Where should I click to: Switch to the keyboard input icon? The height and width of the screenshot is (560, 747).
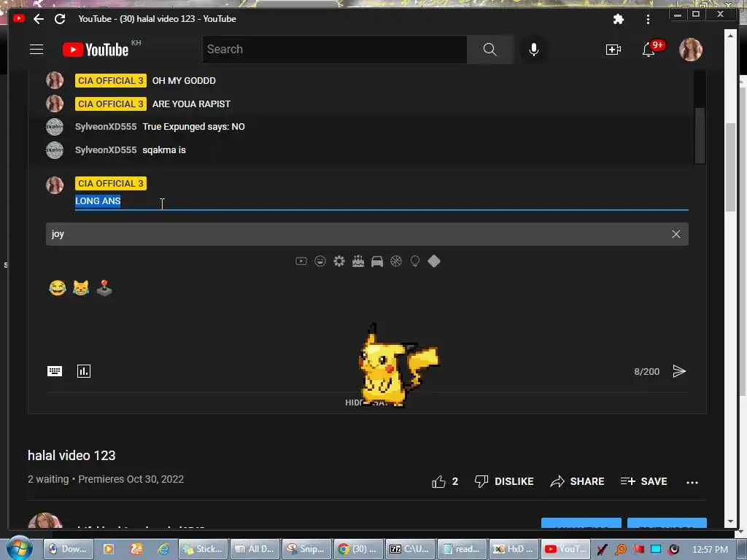click(55, 371)
